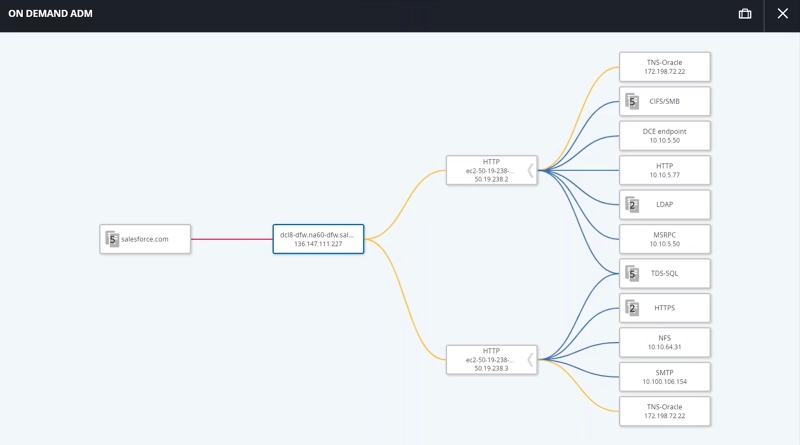Click the TDS-SQL group count icon

point(631,273)
